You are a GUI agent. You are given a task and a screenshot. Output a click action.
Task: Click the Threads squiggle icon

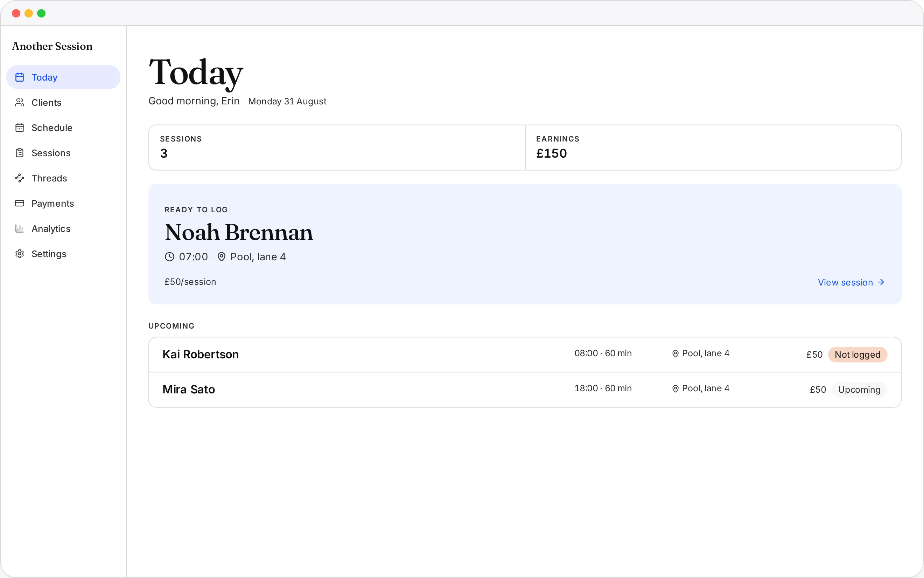(20, 178)
